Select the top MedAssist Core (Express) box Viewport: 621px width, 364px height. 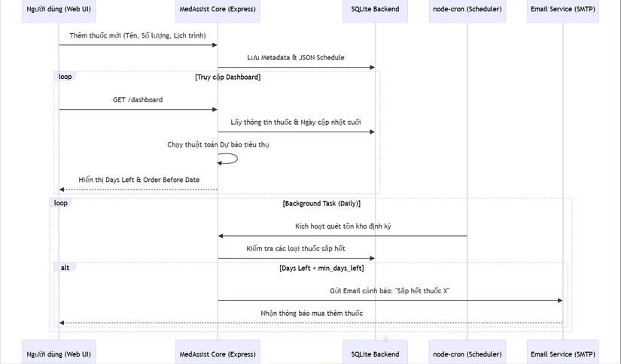(218, 10)
